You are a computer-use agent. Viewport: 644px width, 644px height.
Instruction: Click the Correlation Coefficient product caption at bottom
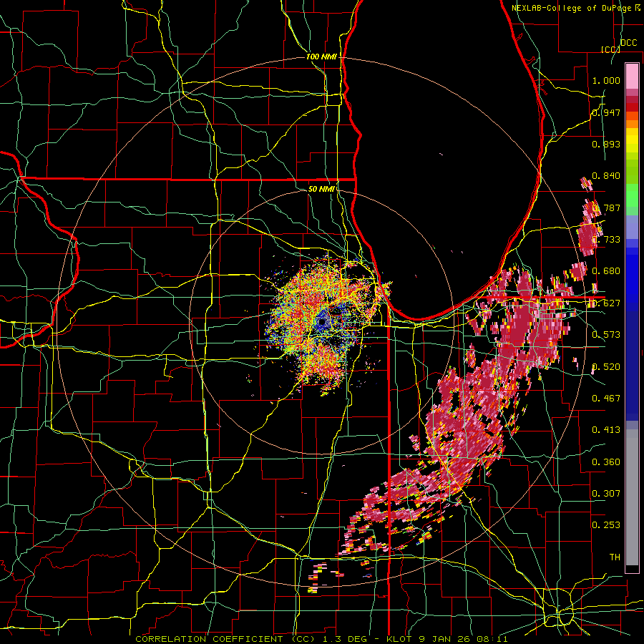pos(321,639)
